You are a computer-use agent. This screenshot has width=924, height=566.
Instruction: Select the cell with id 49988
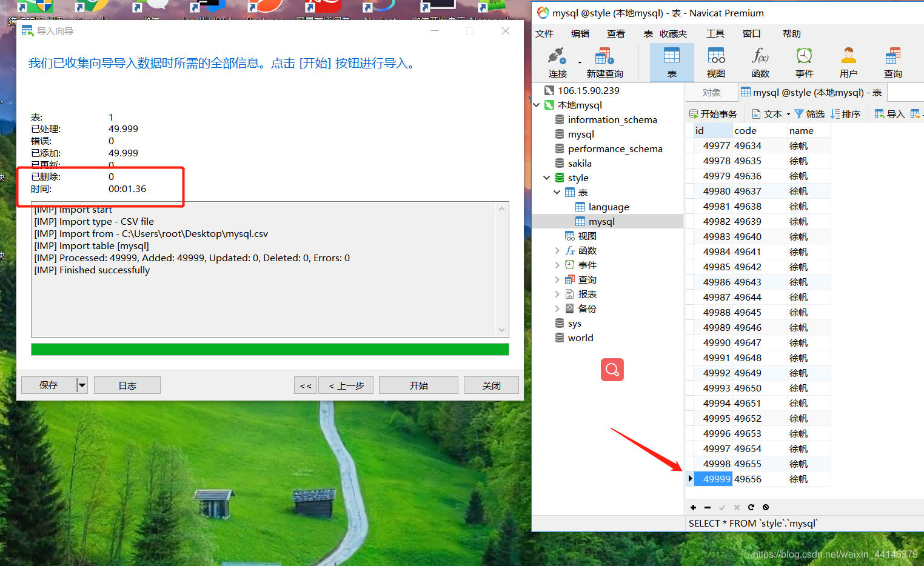(x=713, y=312)
